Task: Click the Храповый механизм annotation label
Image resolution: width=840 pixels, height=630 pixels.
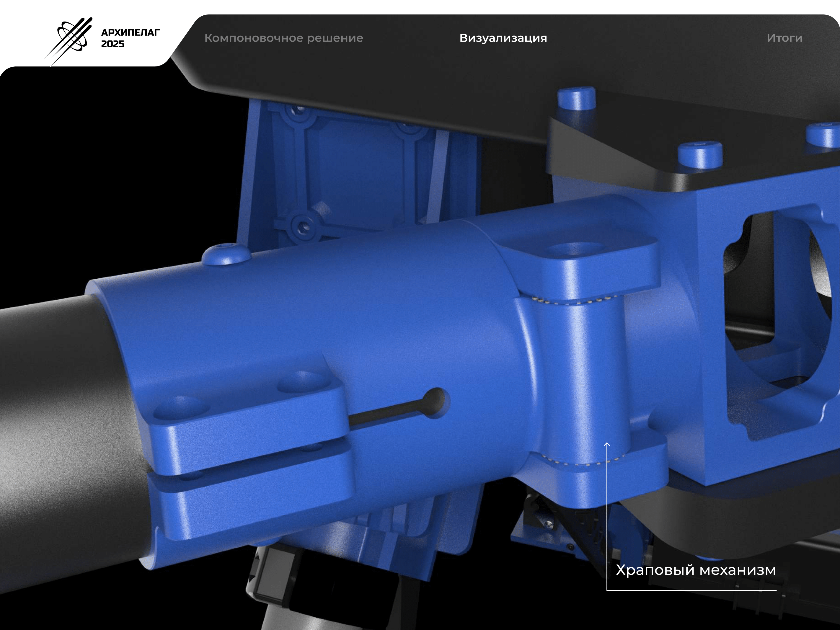Action: click(x=696, y=570)
